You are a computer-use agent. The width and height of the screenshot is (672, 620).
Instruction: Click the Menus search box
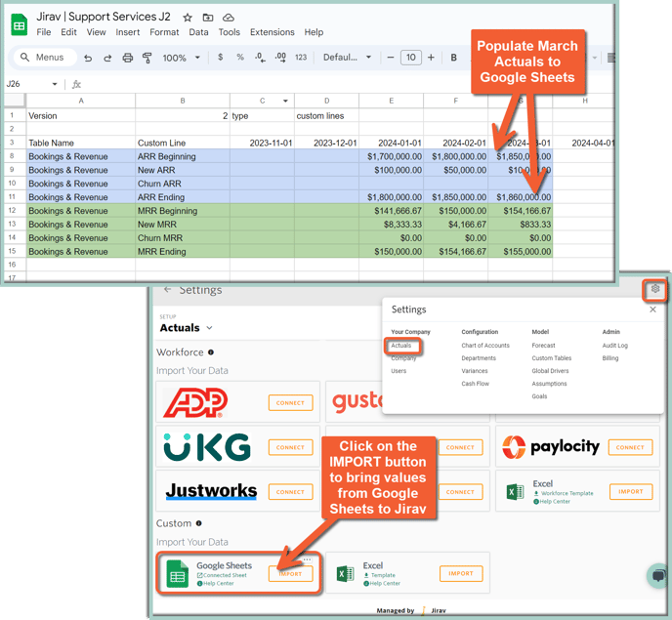point(45,58)
